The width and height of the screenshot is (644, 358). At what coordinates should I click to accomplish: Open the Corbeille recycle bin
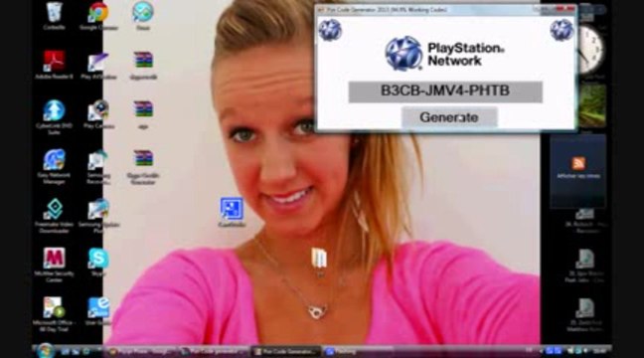pyautogui.click(x=55, y=16)
